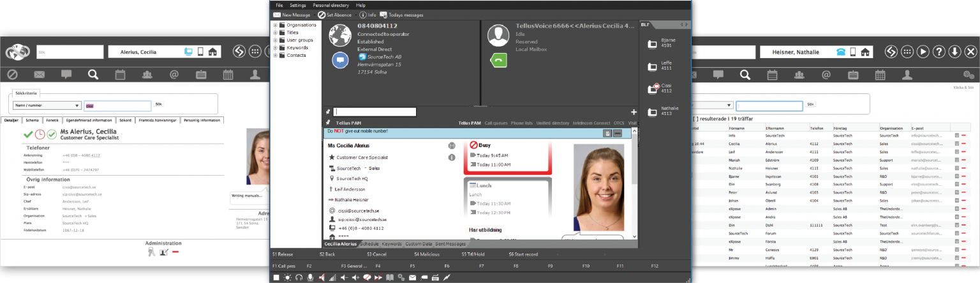Open Todays messages in the toolbar
Screen dimensions: 980x283
(401, 15)
